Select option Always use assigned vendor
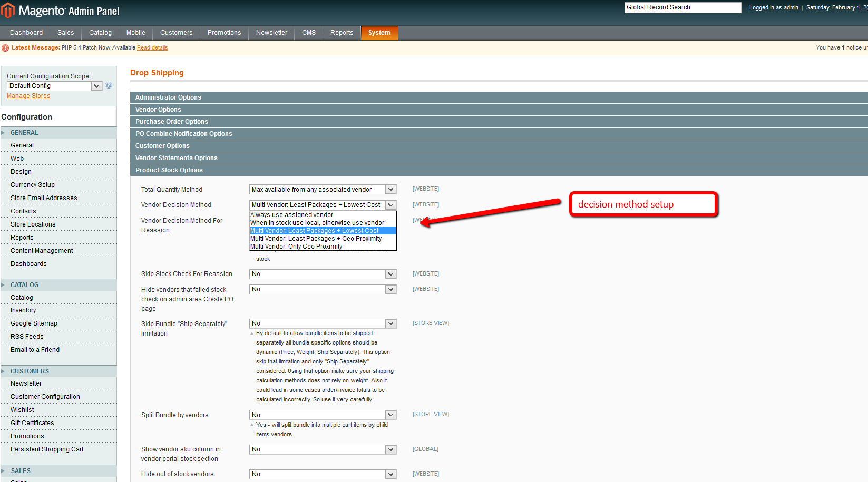 [323, 215]
